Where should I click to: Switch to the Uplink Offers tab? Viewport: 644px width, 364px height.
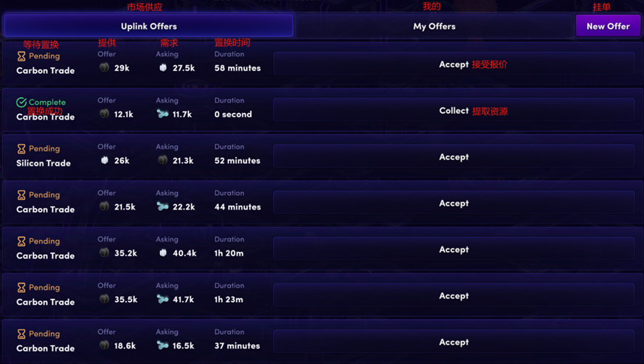point(148,26)
